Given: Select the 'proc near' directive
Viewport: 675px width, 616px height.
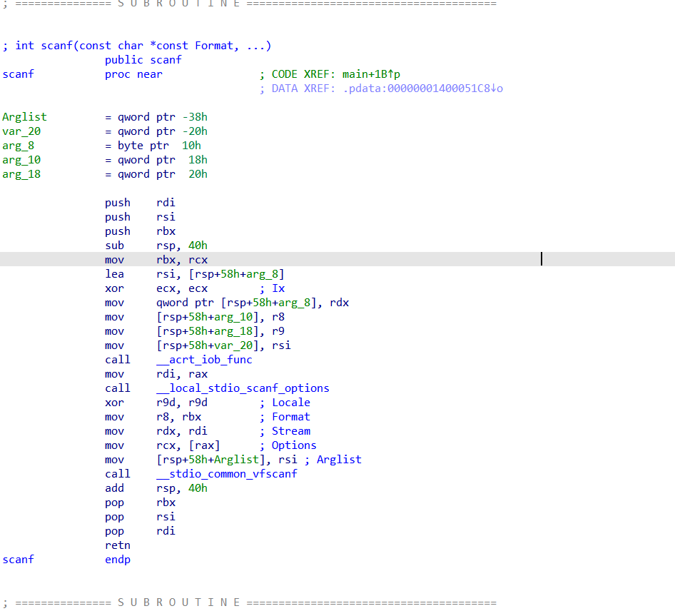Looking at the screenshot, I should coord(134,74).
